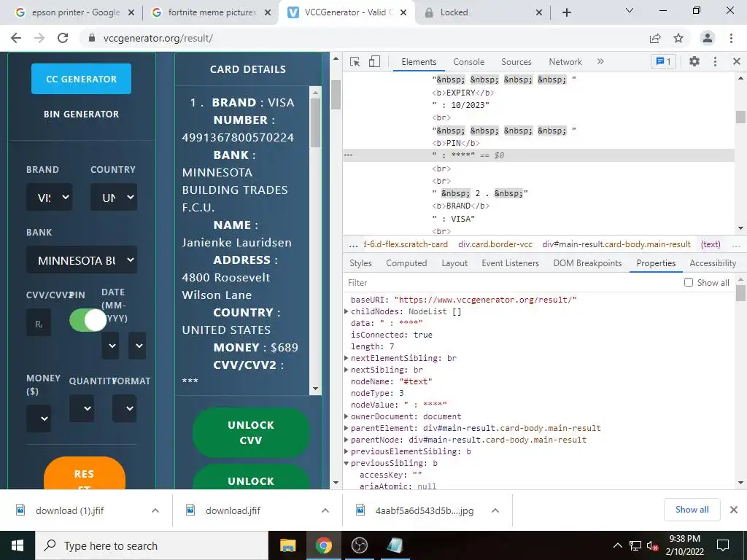The height and width of the screenshot is (560, 747).
Task: Expand the childNodes property
Action: [x=347, y=311]
